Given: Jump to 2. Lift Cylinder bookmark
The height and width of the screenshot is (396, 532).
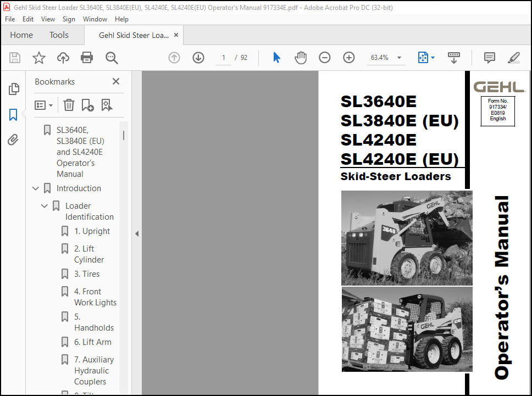Looking at the screenshot, I should (x=89, y=254).
